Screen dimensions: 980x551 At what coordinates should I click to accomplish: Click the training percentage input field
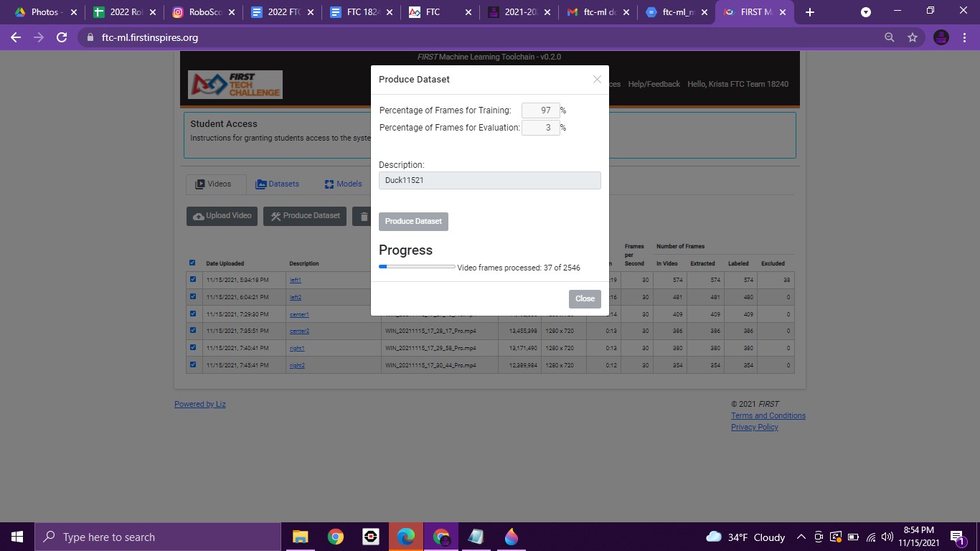(540, 110)
